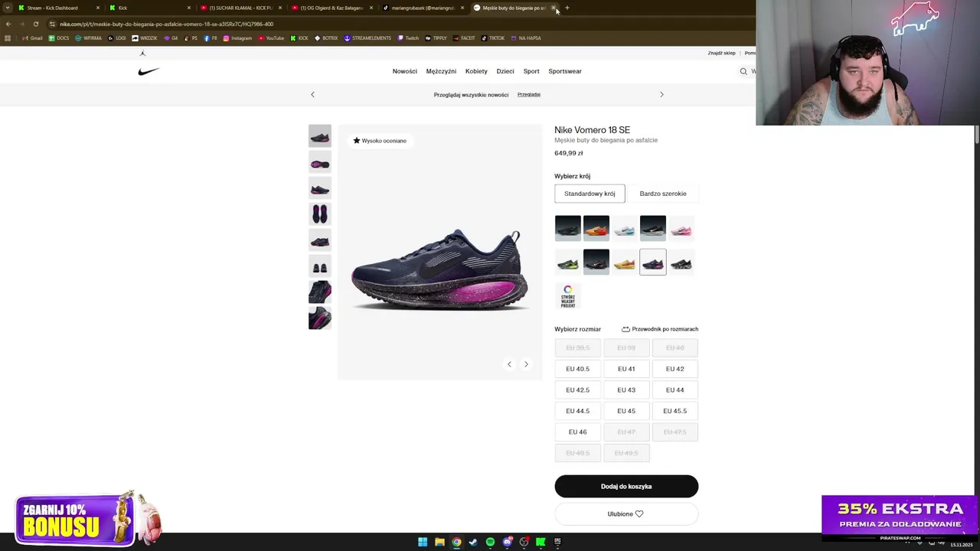Click the star icon in Wysoko oceniane badge

(357, 141)
